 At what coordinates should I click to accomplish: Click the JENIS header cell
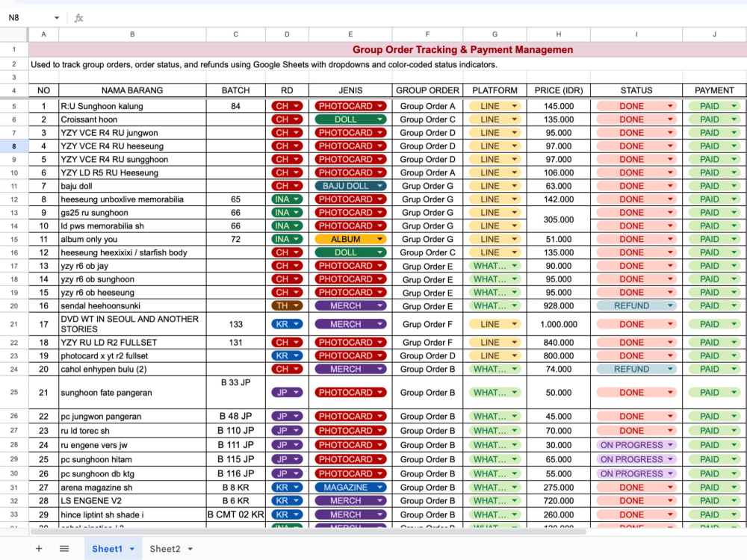[350, 90]
